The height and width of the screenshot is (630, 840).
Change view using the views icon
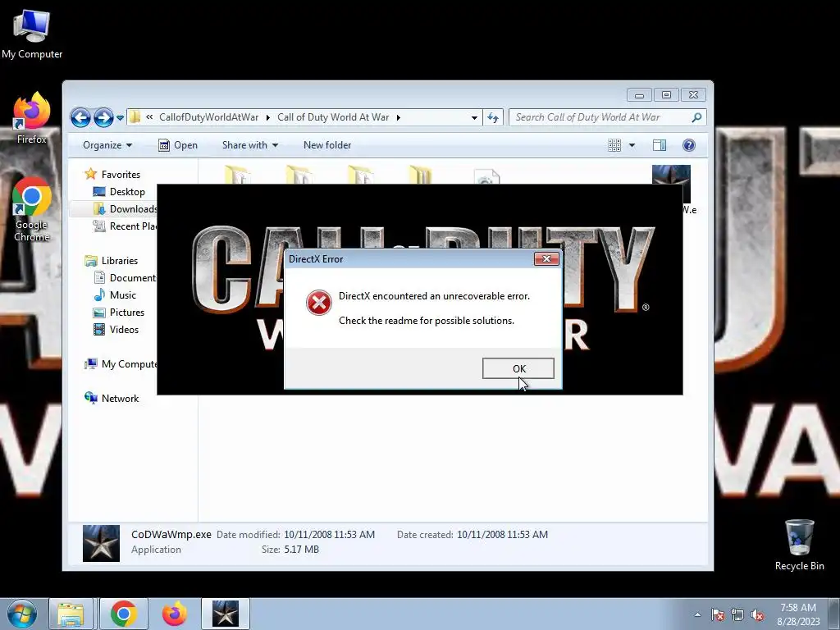(614, 145)
